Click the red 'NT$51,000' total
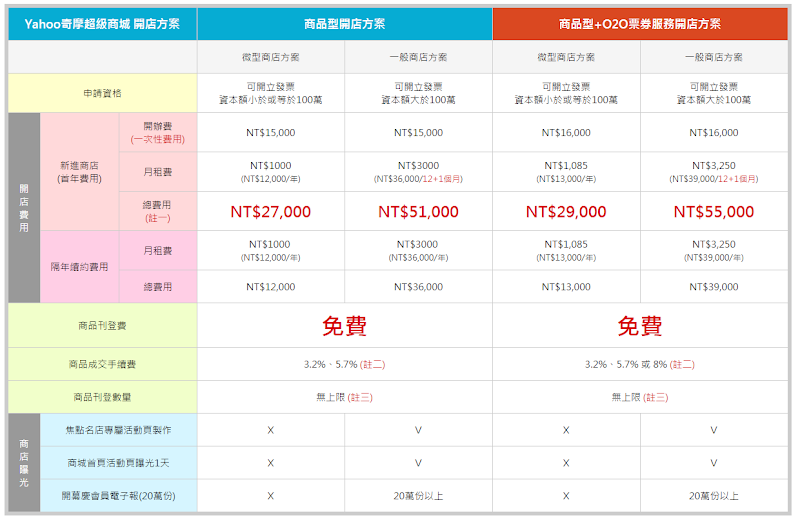 pos(418,212)
